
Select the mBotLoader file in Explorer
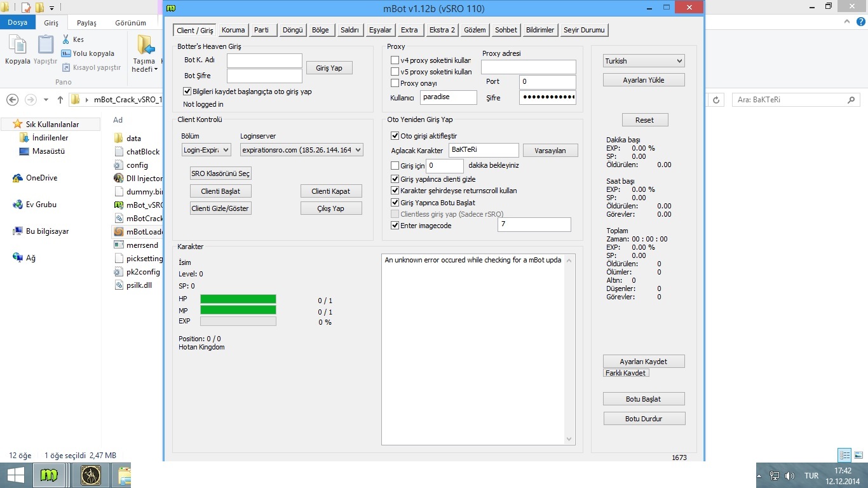click(x=138, y=232)
